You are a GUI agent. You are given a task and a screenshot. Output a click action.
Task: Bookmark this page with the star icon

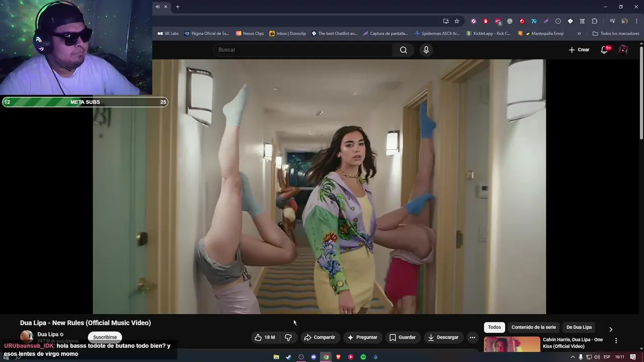pos(457,21)
